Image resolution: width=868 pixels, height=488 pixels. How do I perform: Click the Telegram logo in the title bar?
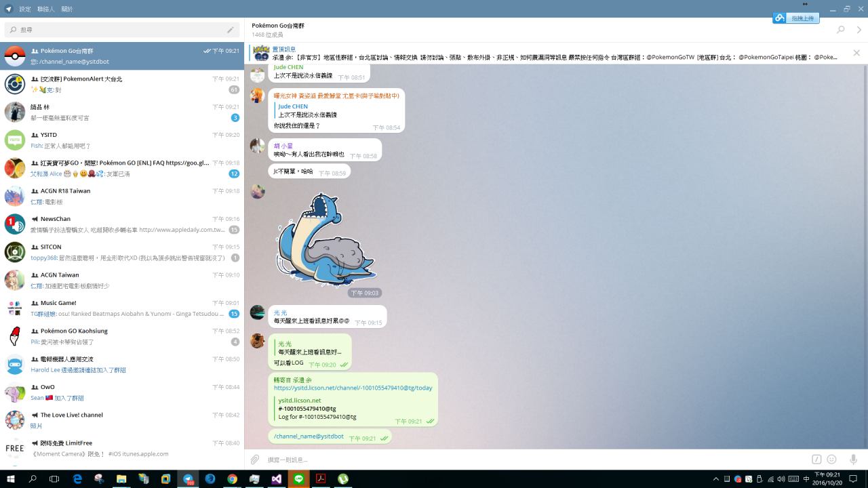click(8, 9)
